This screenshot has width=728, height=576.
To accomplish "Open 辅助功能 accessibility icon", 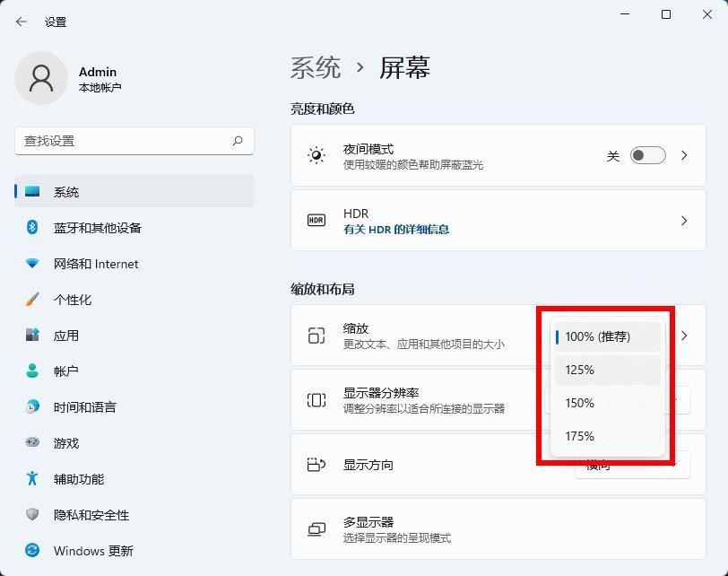I will tap(32, 479).
